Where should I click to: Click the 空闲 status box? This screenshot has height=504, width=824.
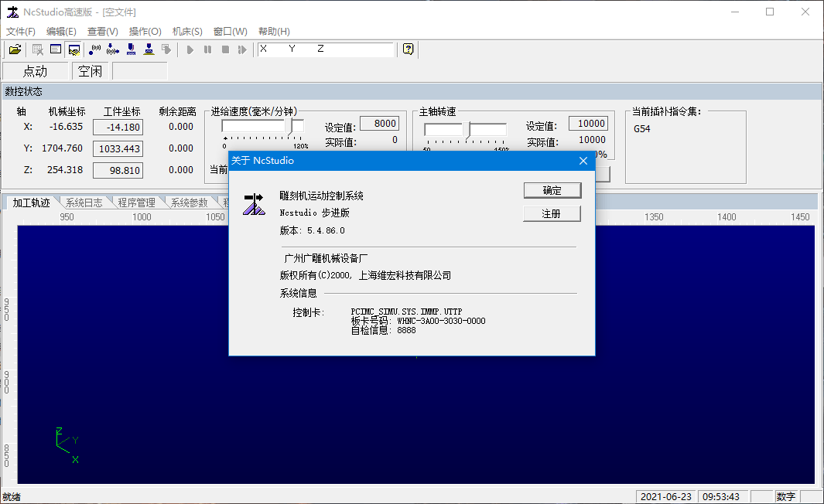tap(91, 71)
